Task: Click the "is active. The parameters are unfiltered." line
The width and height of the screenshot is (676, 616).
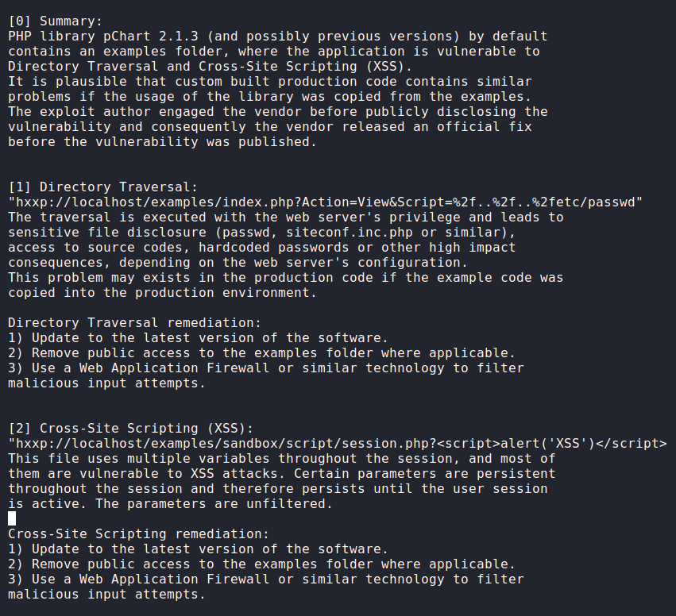Action: [170, 503]
